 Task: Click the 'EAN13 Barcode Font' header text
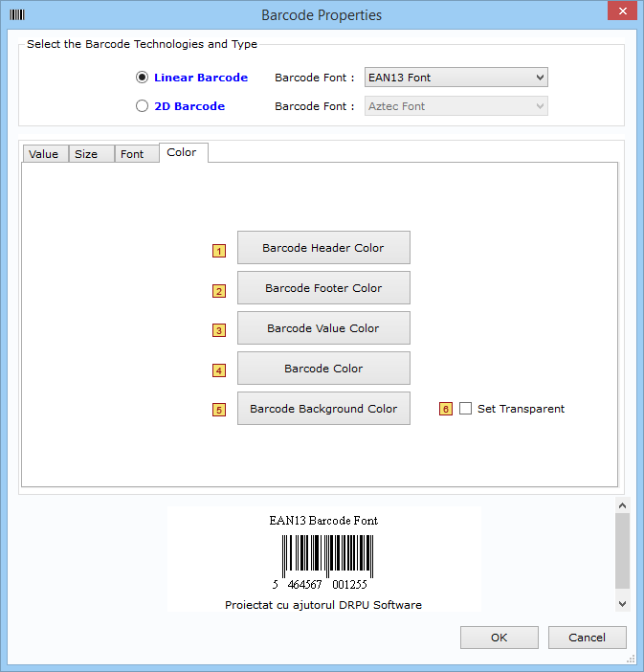coord(323,521)
